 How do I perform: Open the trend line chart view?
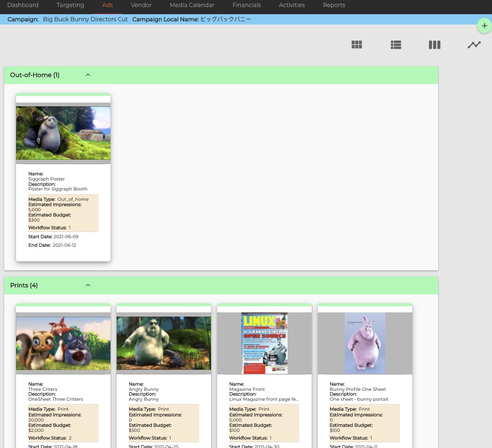(x=474, y=44)
